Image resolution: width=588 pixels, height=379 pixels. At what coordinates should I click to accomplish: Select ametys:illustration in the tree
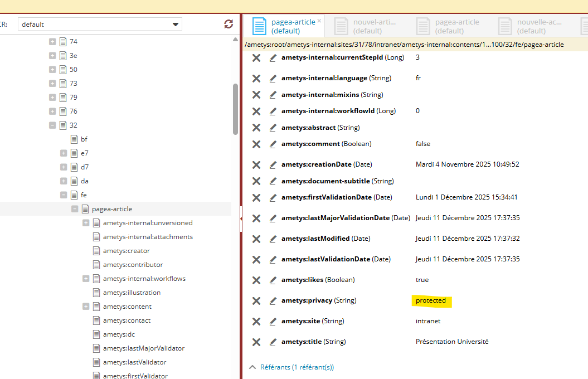pyautogui.click(x=132, y=293)
